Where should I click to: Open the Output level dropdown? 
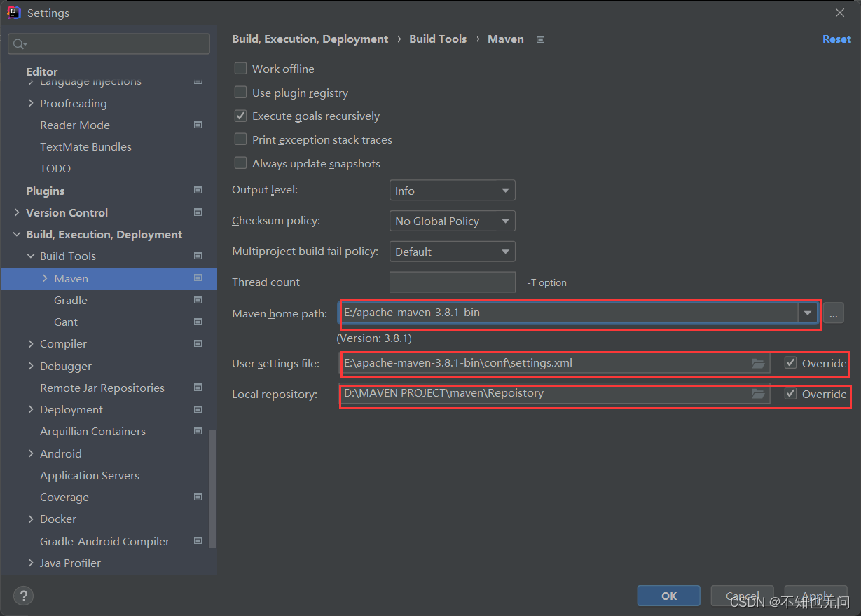[452, 191]
